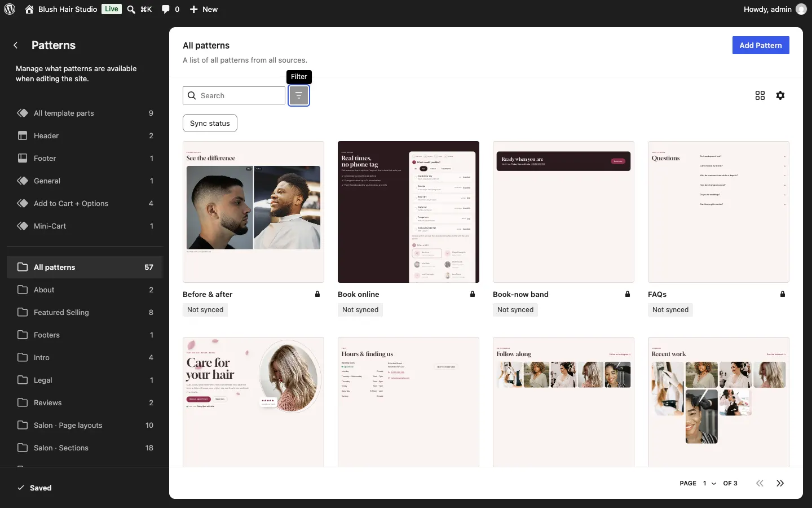
Task: Click the lock icon on Book-now band
Action: [x=628, y=294]
